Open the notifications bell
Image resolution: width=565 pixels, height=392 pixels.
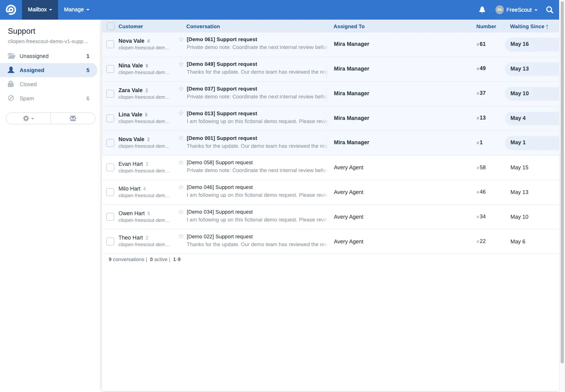coord(482,10)
